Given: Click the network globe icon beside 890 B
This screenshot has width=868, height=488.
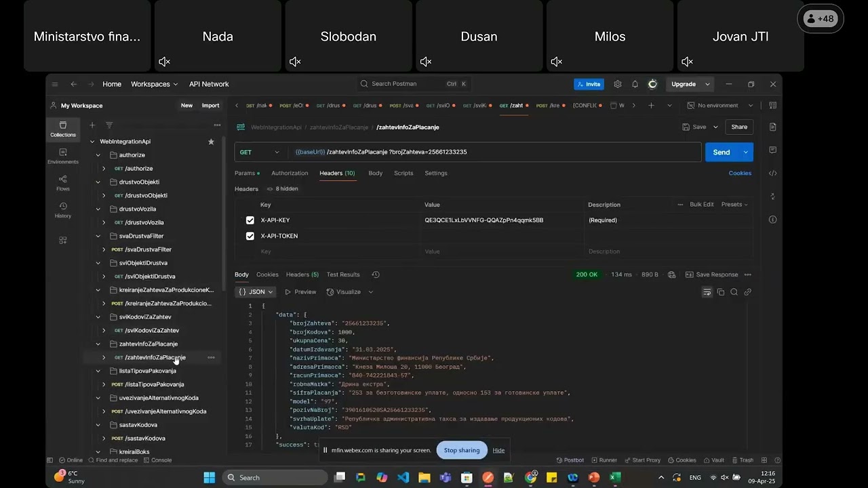Looking at the screenshot, I should 671,274.
